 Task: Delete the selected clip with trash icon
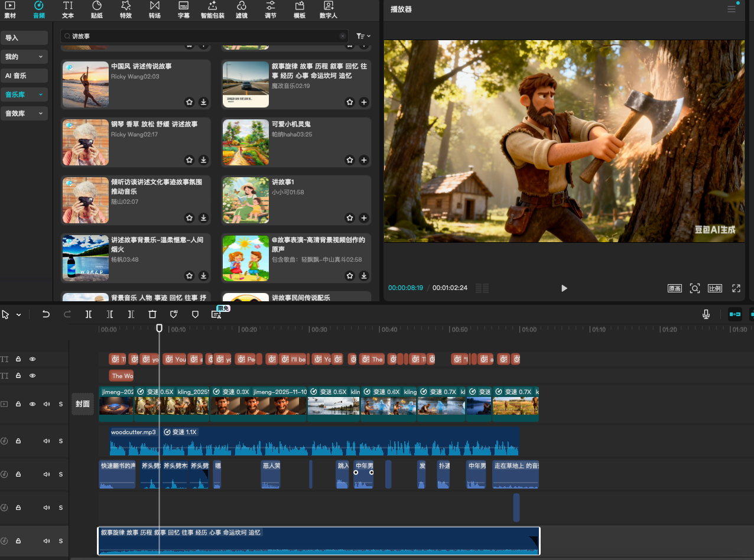coord(152,315)
